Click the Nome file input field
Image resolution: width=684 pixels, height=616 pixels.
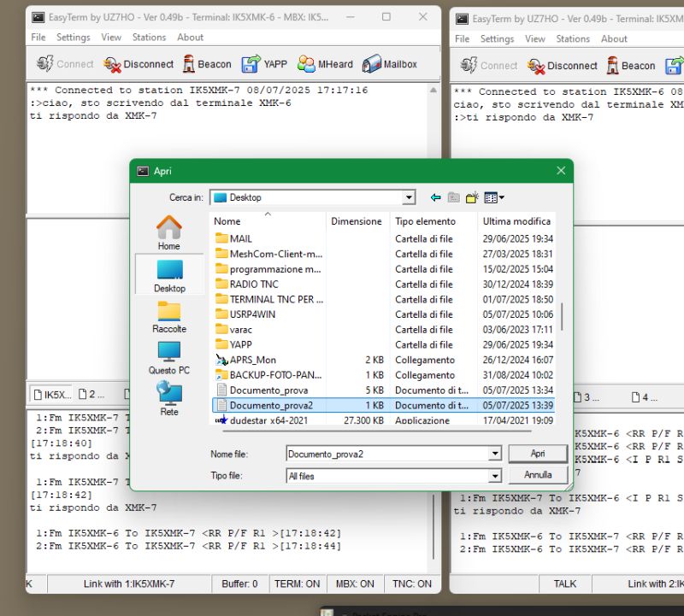388,454
